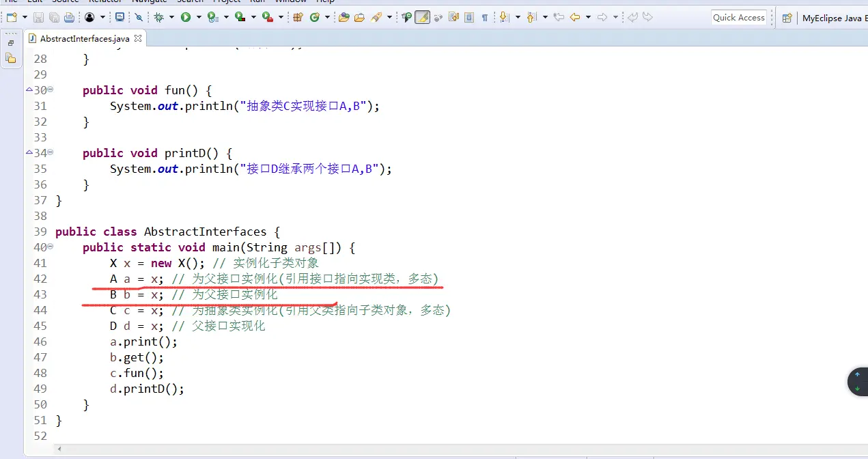Click the code line 'c.fun();'
Viewport: 868px width, 459px height.
click(137, 373)
